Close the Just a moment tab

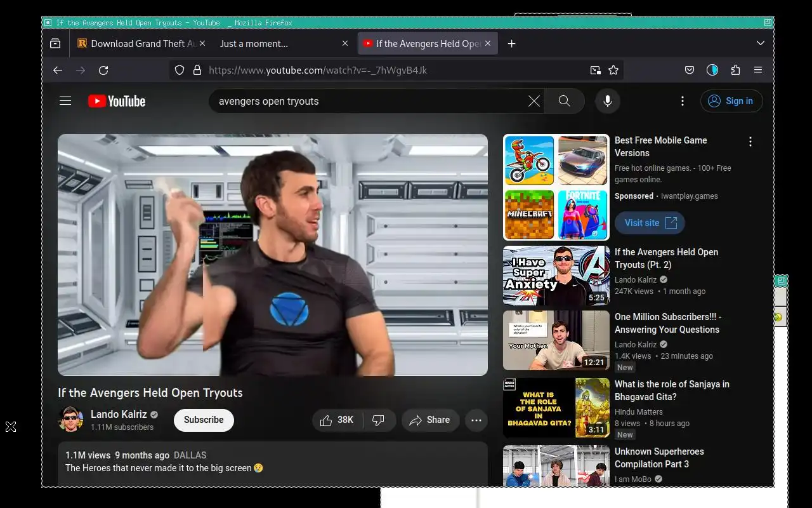[345, 43]
